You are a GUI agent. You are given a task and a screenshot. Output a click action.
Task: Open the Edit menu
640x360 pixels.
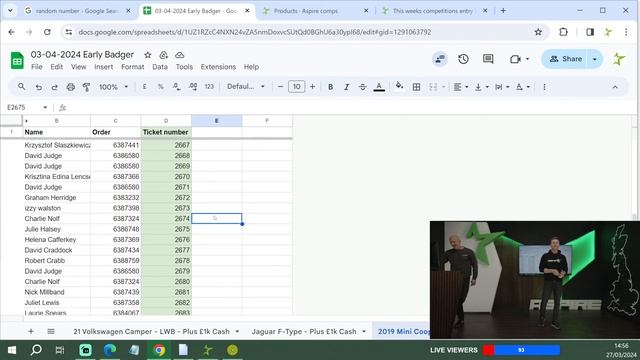pos(56,67)
